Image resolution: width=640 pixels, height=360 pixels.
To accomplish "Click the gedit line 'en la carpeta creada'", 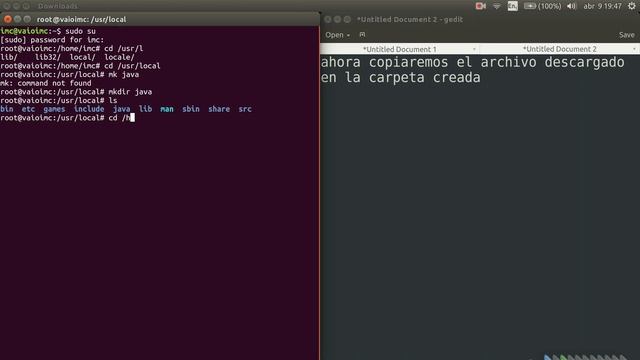I will [x=401, y=78].
